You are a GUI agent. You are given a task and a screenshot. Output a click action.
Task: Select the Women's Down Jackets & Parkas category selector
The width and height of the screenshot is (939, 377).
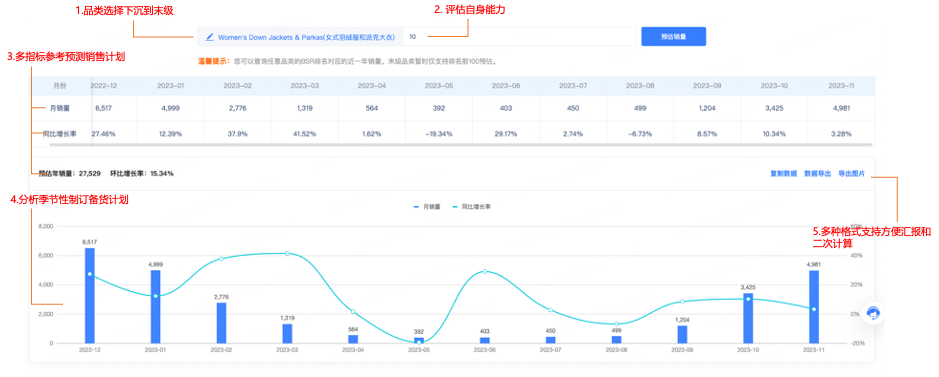[x=300, y=37]
